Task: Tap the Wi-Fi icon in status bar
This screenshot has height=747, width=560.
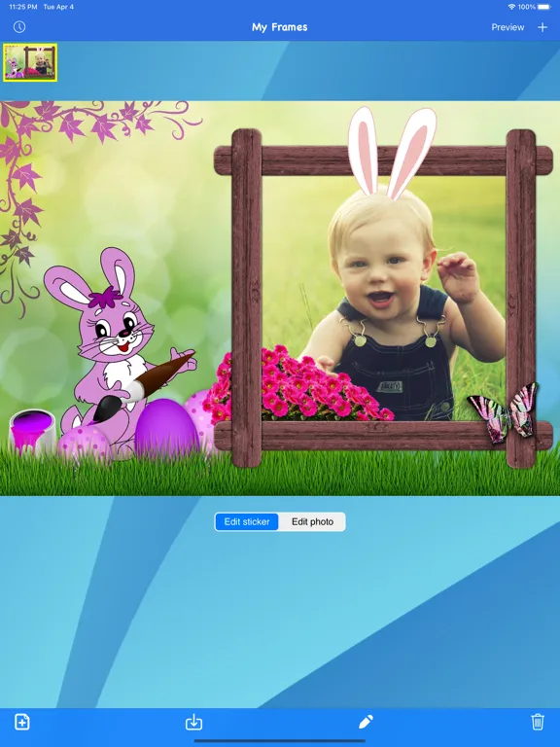Action: 512,7
